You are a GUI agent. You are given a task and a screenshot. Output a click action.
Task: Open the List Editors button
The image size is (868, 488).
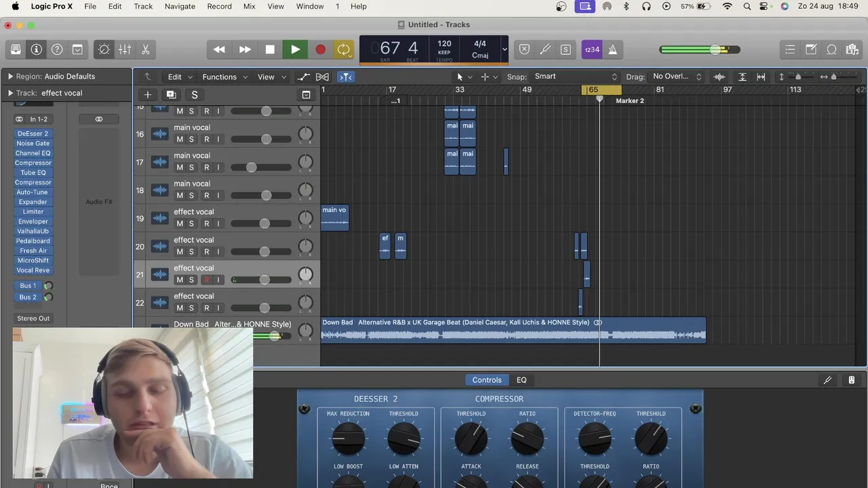point(790,49)
